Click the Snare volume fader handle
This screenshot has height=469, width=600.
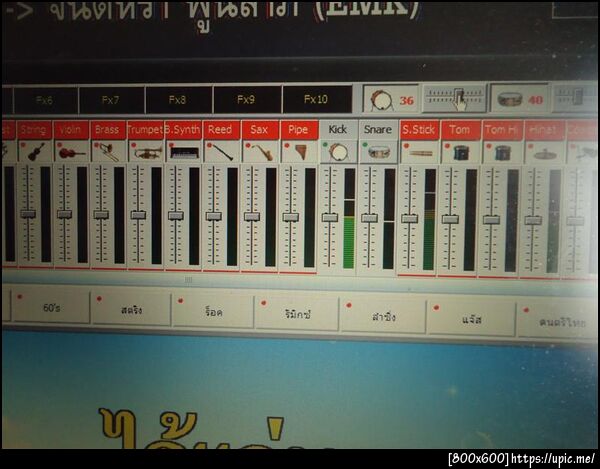point(369,218)
